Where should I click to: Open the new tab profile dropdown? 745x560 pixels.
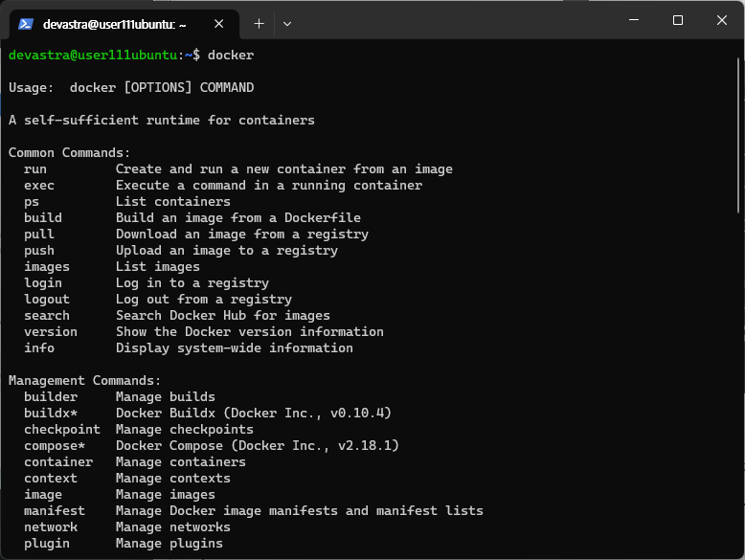click(x=287, y=24)
